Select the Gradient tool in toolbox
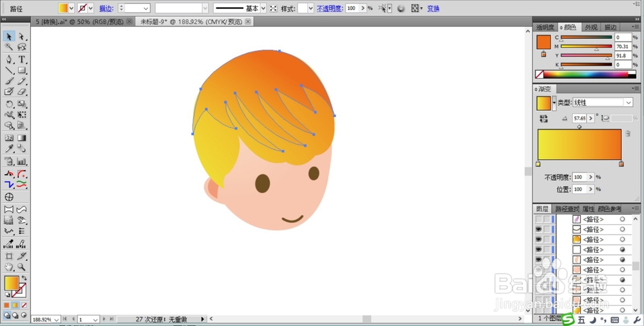This screenshot has width=644, height=326. click(x=21, y=138)
